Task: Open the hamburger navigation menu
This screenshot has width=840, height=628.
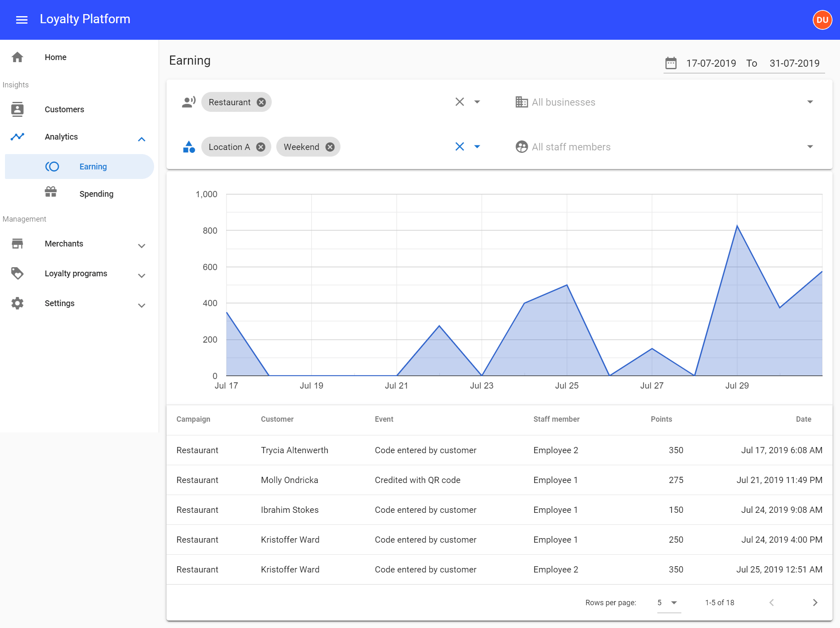Action: [22, 19]
